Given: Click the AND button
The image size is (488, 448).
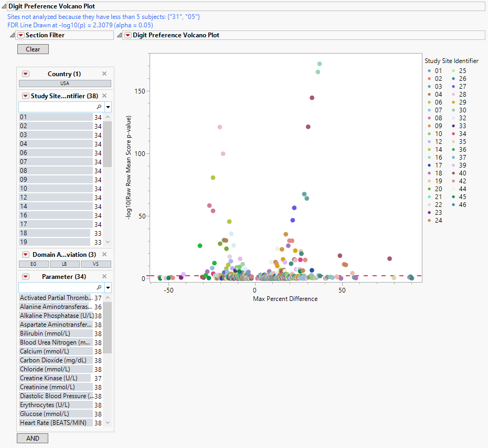Looking at the screenshot, I should [33, 438].
